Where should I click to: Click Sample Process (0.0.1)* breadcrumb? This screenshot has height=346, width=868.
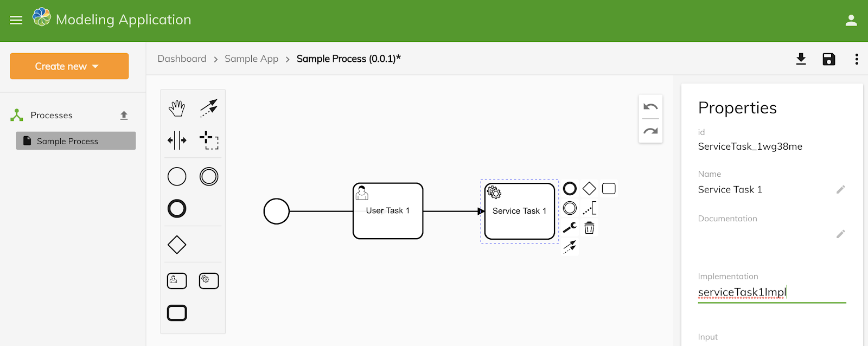click(349, 59)
